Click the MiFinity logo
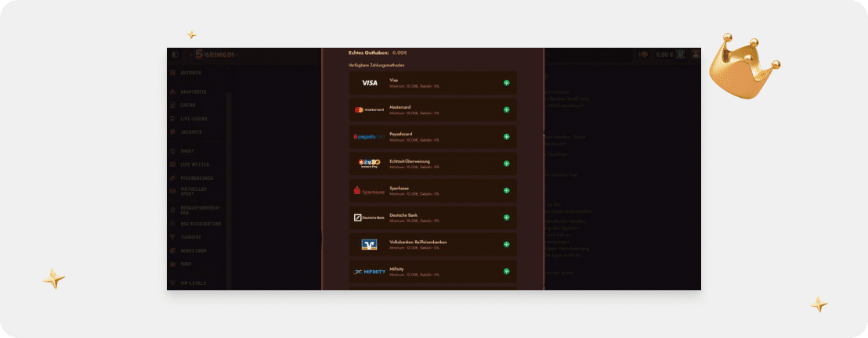Image resolution: width=868 pixels, height=338 pixels. (369, 271)
